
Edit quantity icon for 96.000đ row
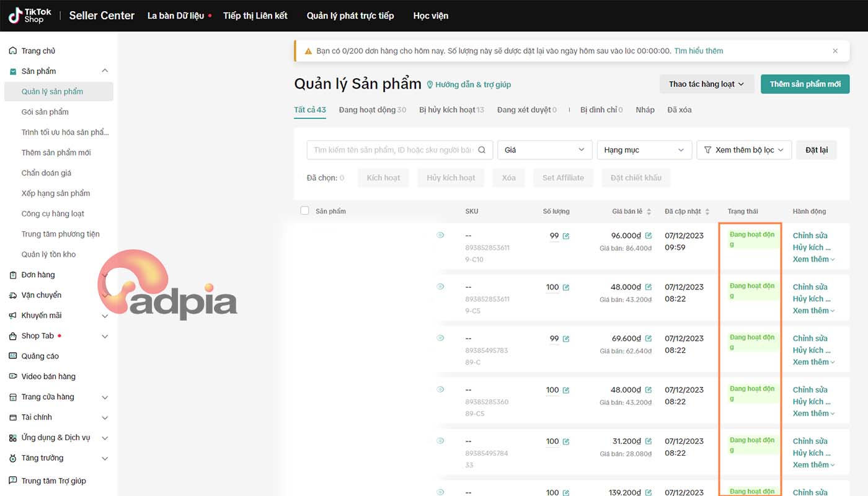pos(566,236)
